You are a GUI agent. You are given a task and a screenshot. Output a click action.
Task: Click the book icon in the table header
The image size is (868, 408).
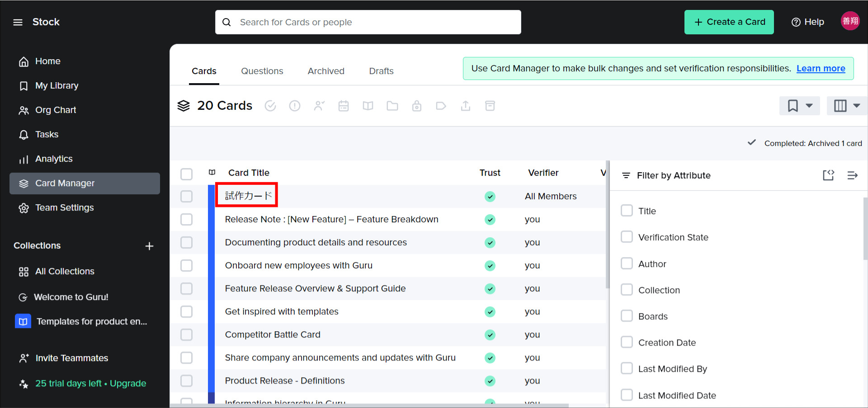point(212,173)
